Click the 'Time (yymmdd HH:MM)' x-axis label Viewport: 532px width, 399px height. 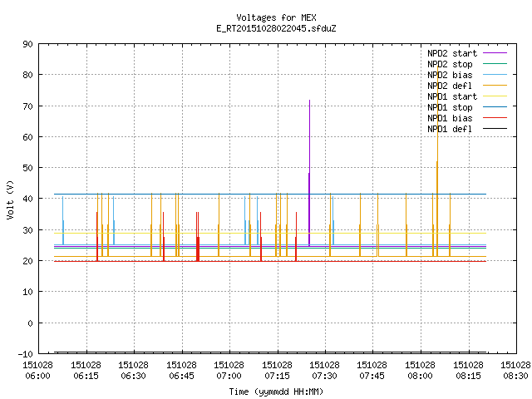point(276,392)
